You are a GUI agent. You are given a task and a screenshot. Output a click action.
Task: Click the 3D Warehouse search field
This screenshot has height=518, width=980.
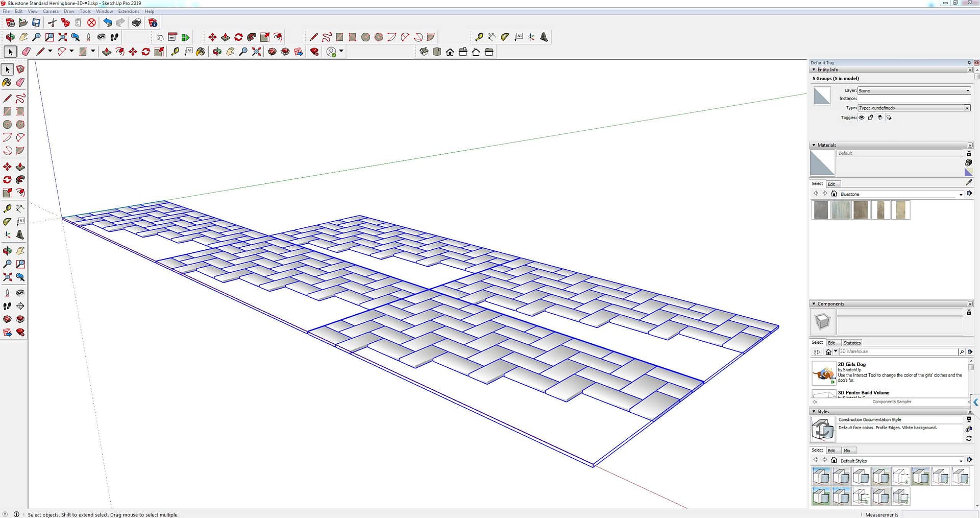tap(898, 351)
